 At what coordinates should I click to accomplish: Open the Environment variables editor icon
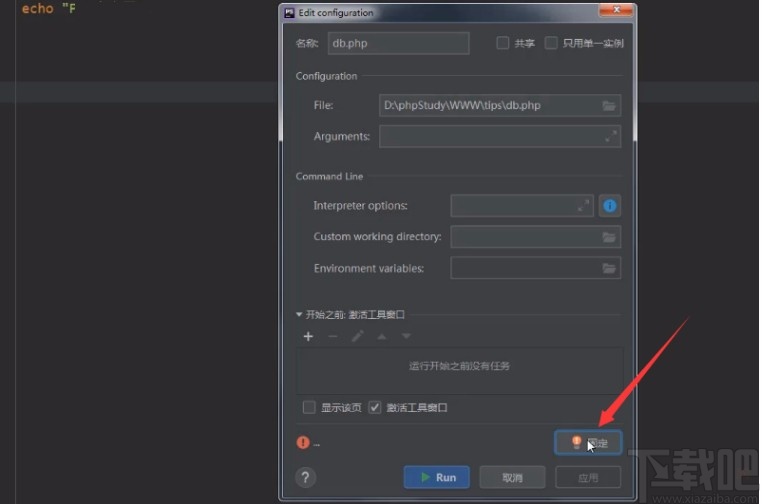608,268
